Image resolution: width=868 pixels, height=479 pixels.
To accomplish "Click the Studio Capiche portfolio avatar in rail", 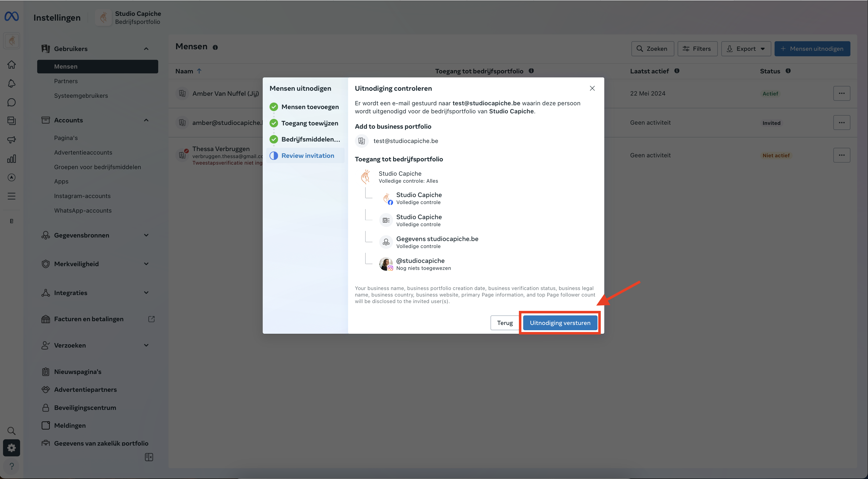I will 12,41.
